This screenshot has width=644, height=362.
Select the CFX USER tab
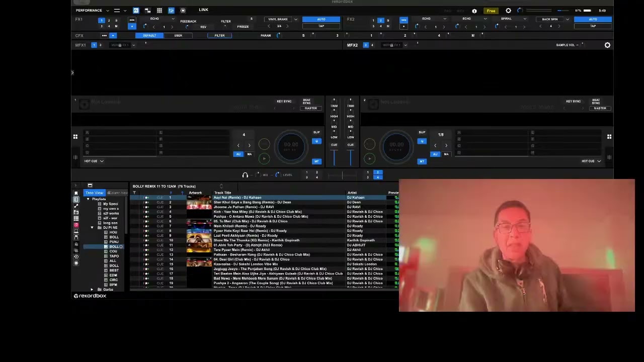pyautogui.click(x=178, y=36)
